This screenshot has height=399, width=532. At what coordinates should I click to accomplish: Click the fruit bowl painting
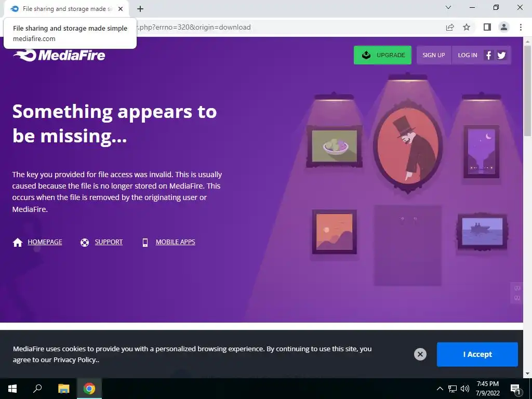tap(335, 146)
